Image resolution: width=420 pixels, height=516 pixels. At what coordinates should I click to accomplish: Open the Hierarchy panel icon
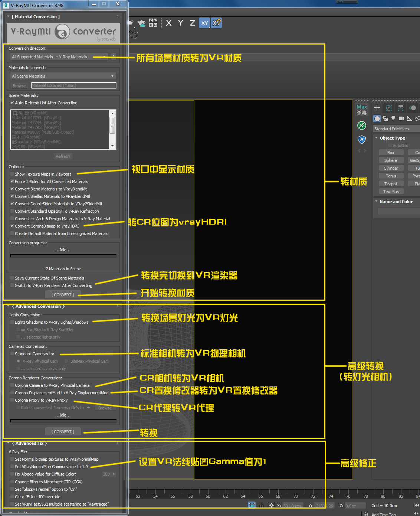coord(401,108)
